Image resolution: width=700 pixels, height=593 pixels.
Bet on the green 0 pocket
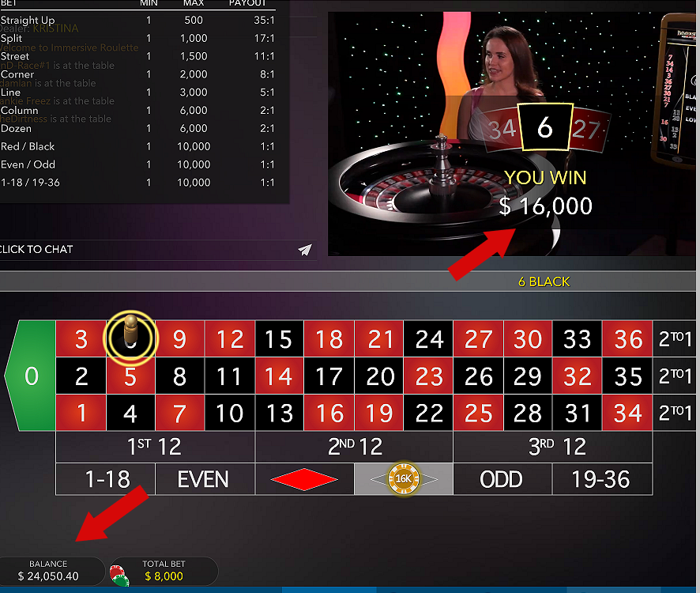tap(32, 376)
